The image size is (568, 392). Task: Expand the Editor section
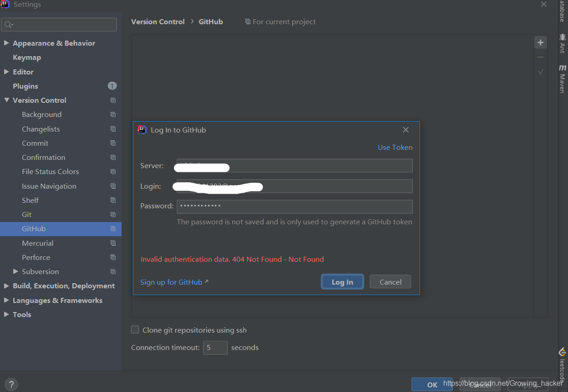click(6, 72)
